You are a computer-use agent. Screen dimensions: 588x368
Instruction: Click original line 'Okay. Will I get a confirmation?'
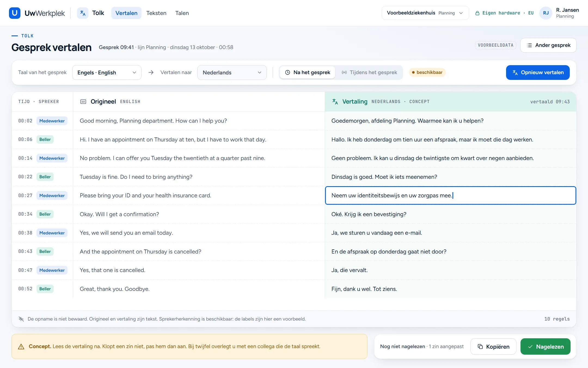click(119, 214)
